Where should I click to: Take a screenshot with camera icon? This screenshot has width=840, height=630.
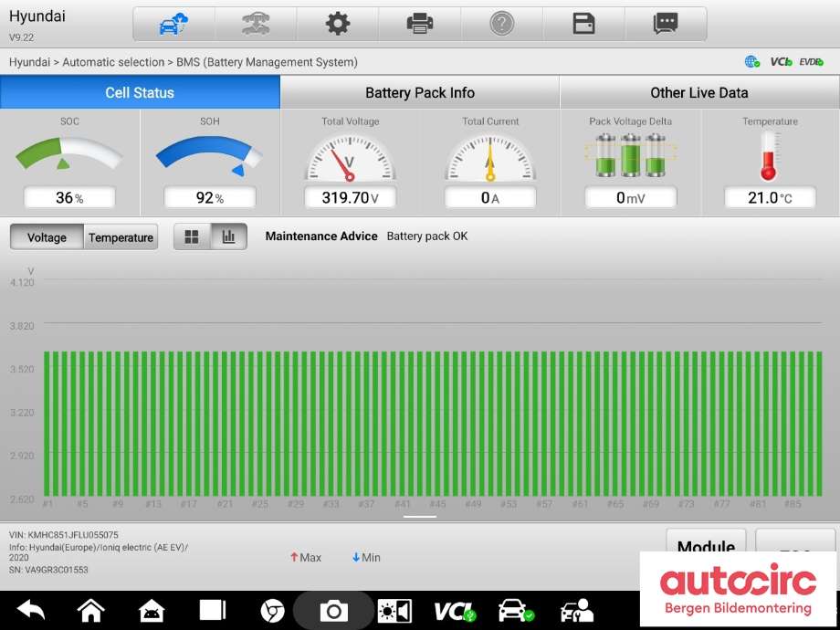coord(334,611)
